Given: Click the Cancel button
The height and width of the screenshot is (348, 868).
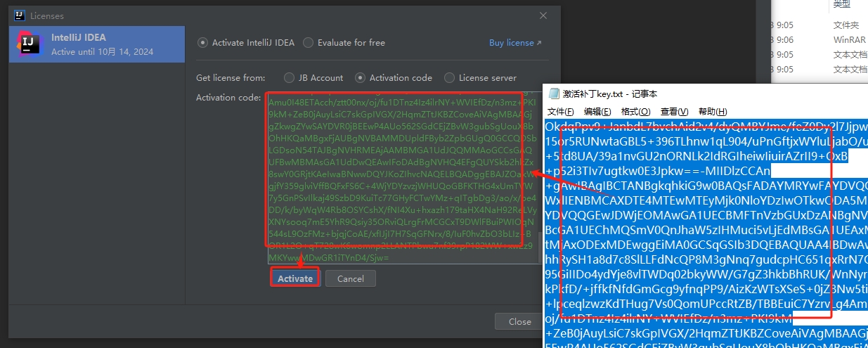Looking at the screenshot, I should click(351, 278).
